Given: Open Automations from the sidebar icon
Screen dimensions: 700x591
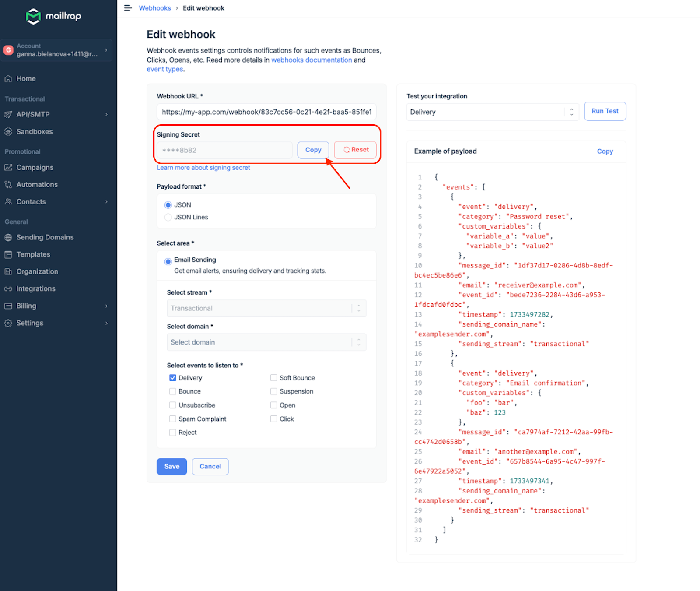Looking at the screenshot, I should click(8, 185).
